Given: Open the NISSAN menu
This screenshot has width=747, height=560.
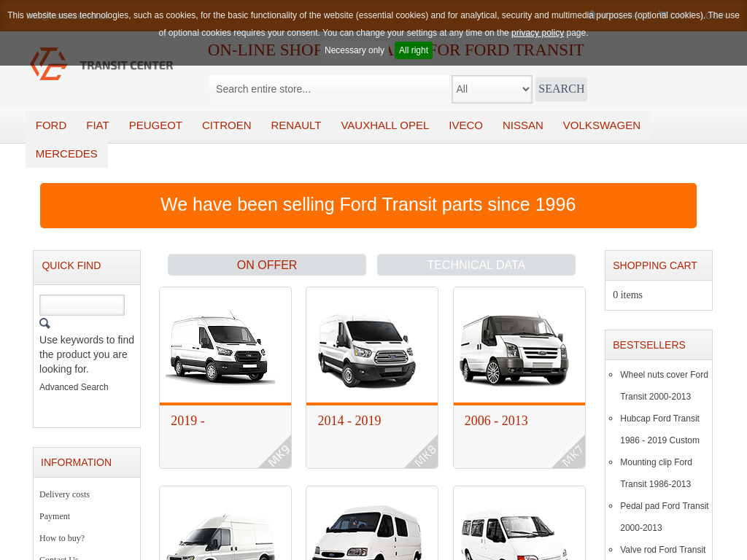Looking at the screenshot, I should click(522, 125).
